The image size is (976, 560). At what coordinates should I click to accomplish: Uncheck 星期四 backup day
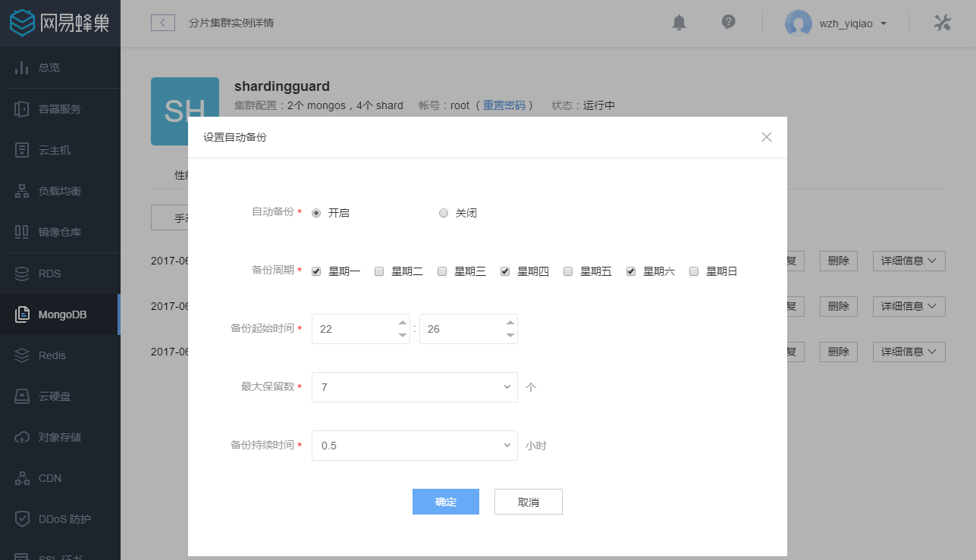click(x=505, y=271)
